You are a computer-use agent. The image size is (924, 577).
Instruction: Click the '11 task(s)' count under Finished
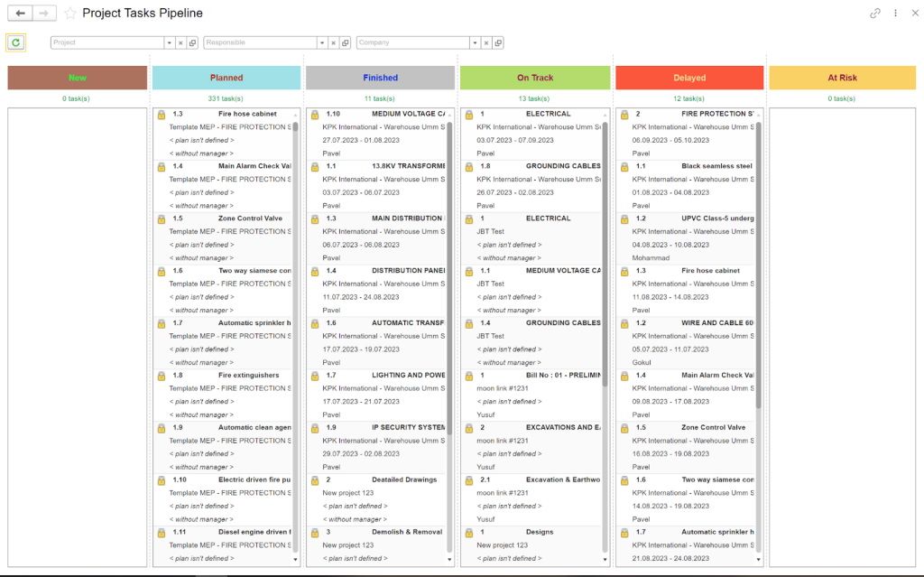(380, 98)
